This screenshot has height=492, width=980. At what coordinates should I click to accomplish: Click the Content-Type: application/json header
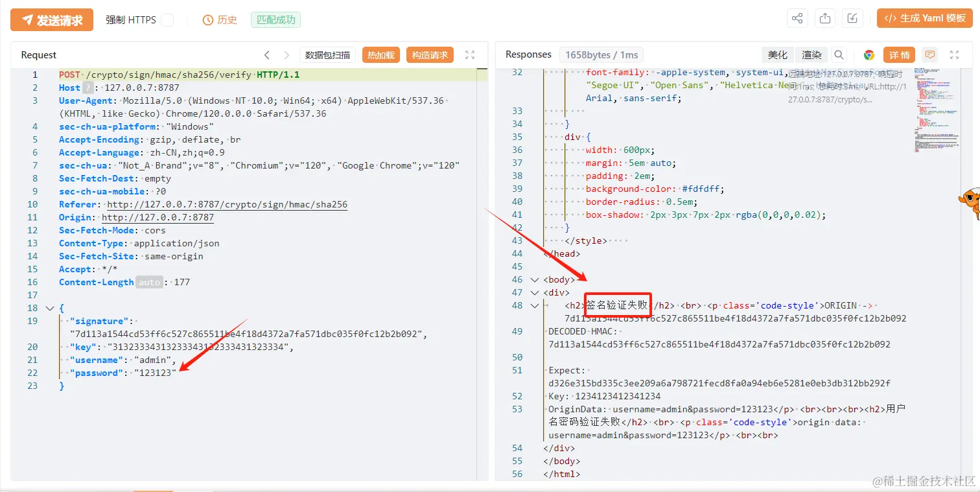coord(139,243)
